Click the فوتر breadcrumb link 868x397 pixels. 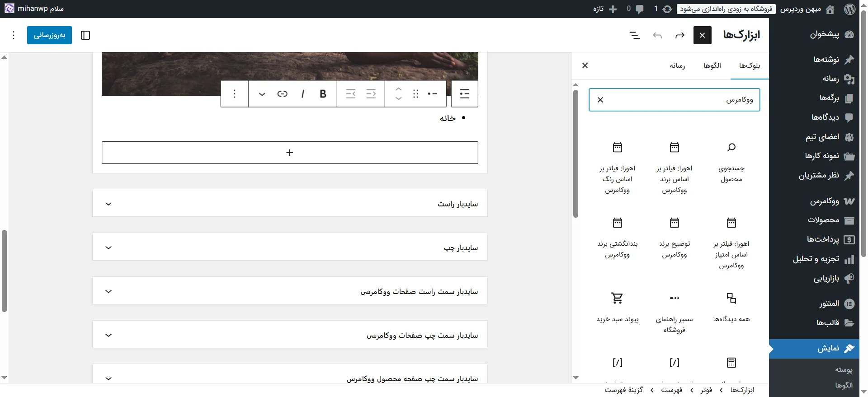706,390
